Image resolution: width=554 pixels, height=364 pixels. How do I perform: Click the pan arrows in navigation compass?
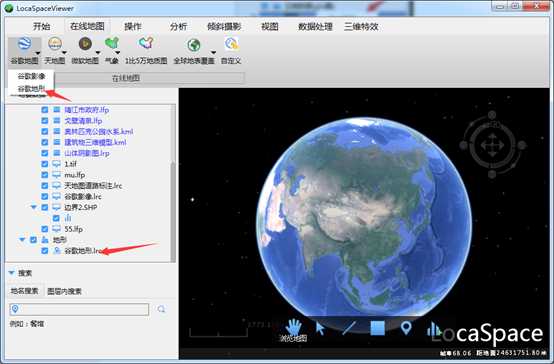tap(492, 145)
